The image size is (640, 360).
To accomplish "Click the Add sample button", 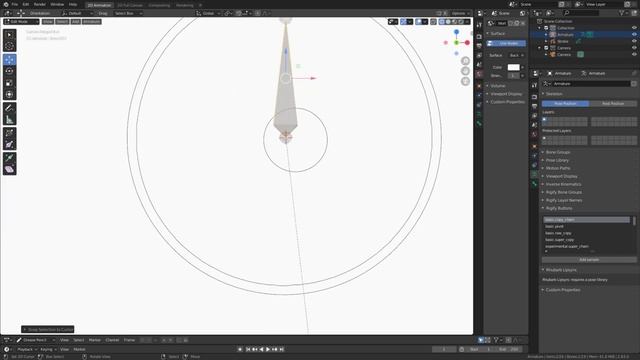I will coord(589,260).
